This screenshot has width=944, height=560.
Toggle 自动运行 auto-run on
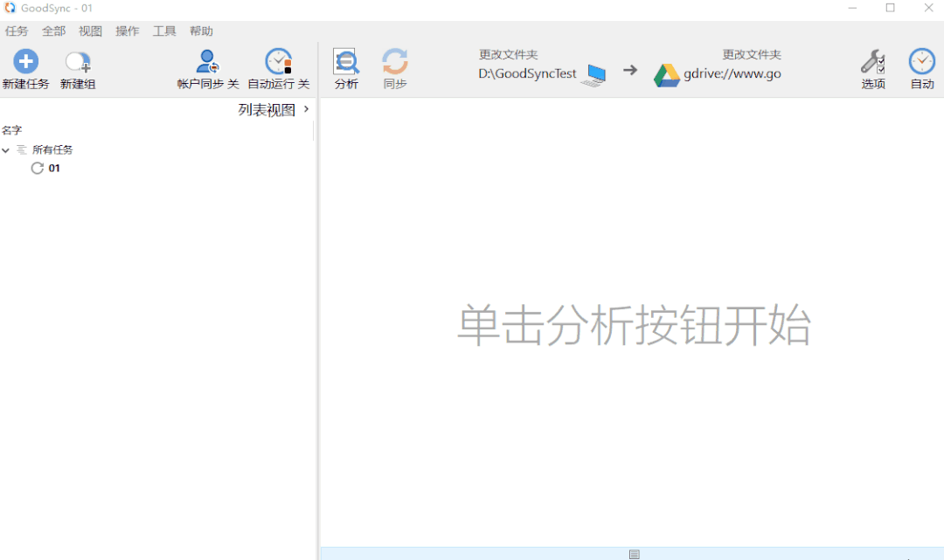point(279,62)
